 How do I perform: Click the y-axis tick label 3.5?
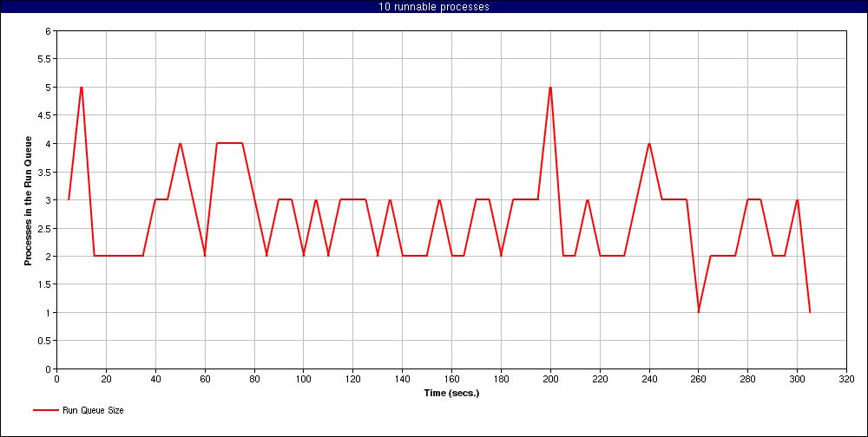tap(45, 172)
